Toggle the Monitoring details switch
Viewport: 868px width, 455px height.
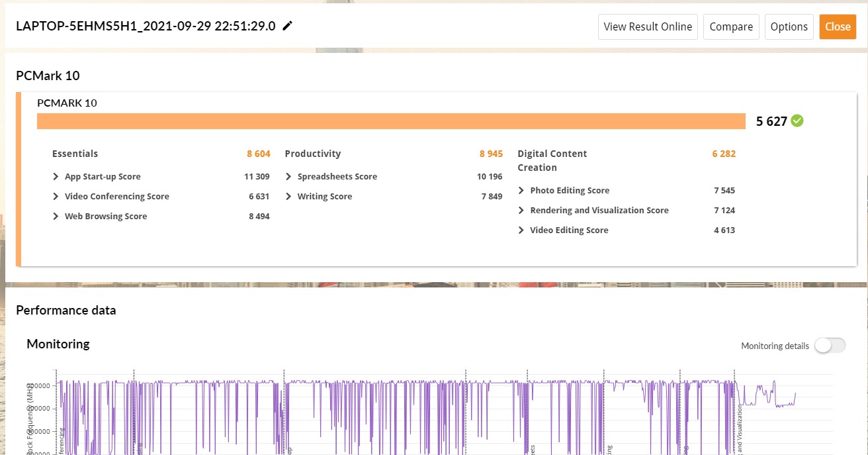coord(830,346)
